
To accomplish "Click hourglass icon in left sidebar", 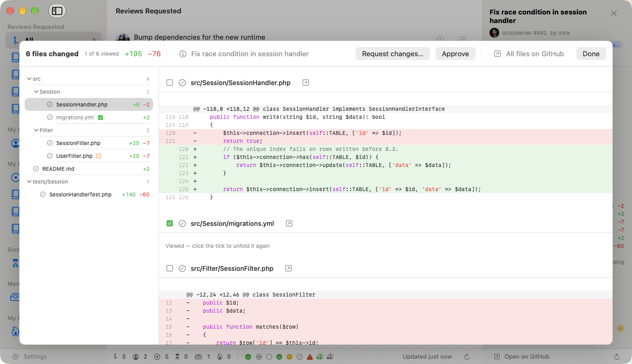I will (x=16, y=263).
